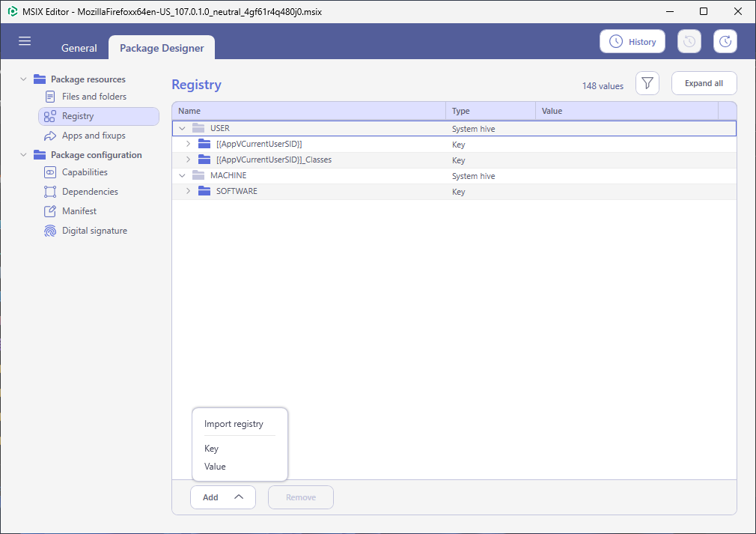
Task: Click the undo history icon button
Action: tap(689, 41)
